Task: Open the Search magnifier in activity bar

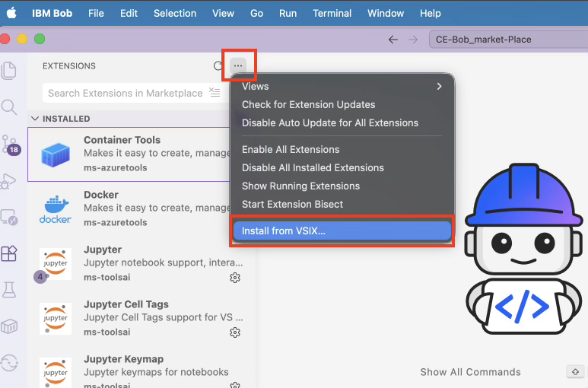Action: coord(9,107)
